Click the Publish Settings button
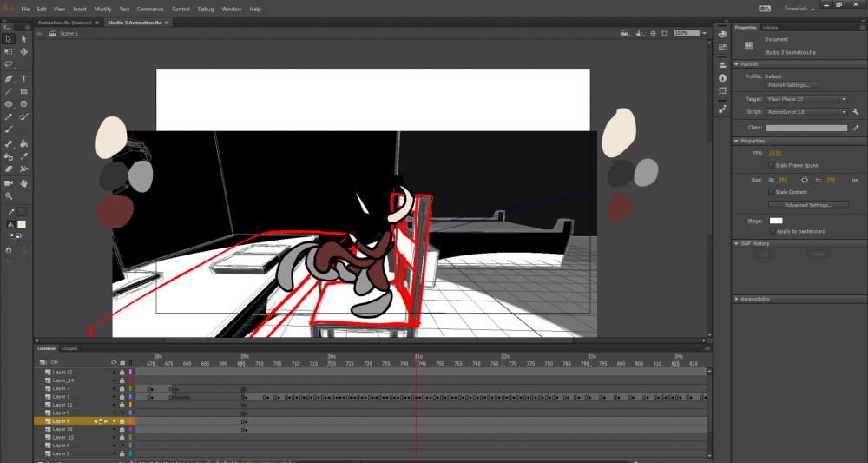868x463 pixels. (x=792, y=85)
